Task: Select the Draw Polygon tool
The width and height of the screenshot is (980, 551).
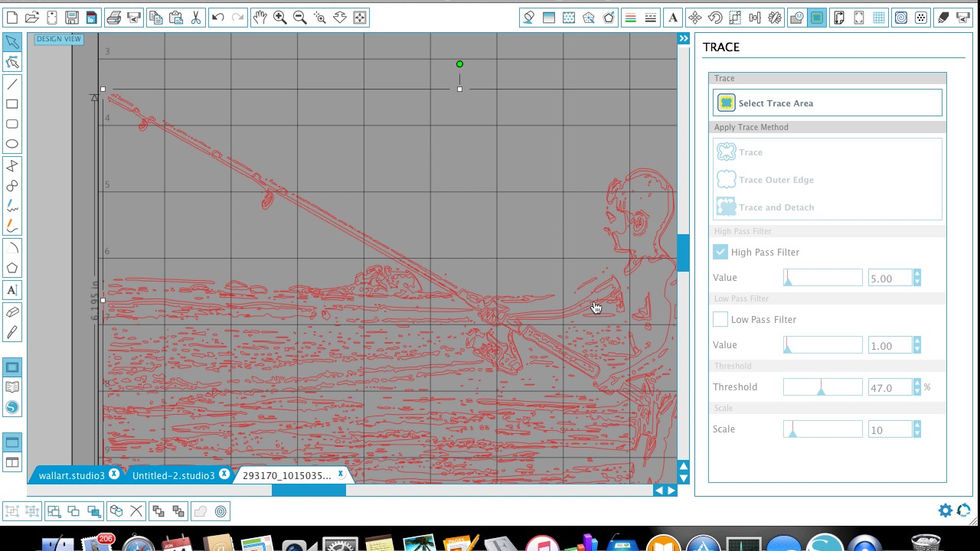Action: 12,268
